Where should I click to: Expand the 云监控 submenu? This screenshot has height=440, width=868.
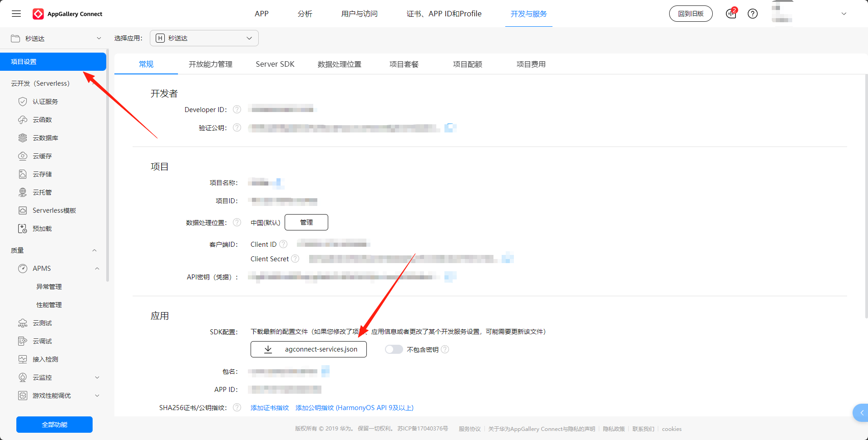coord(97,377)
